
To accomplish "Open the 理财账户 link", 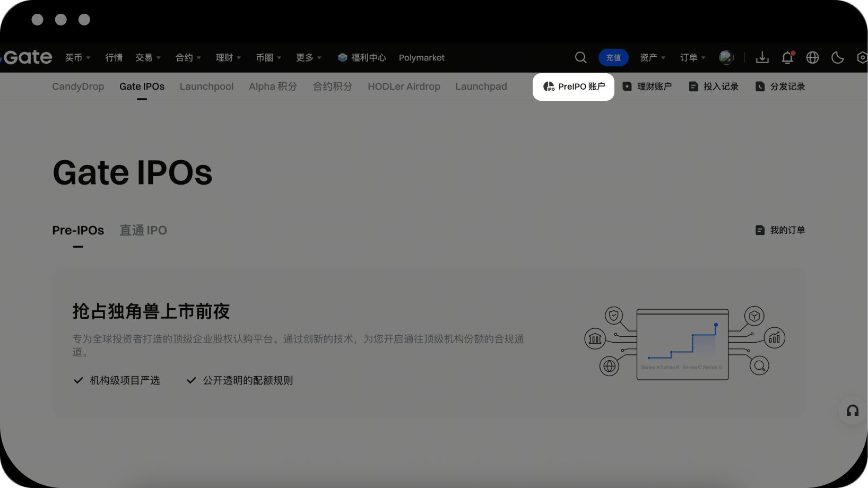I will (x=647, y=86).
